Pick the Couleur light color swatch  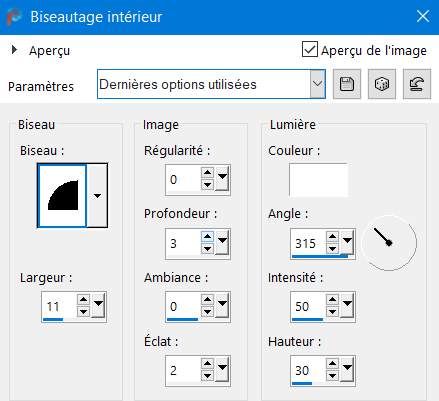tap(318, 180)
